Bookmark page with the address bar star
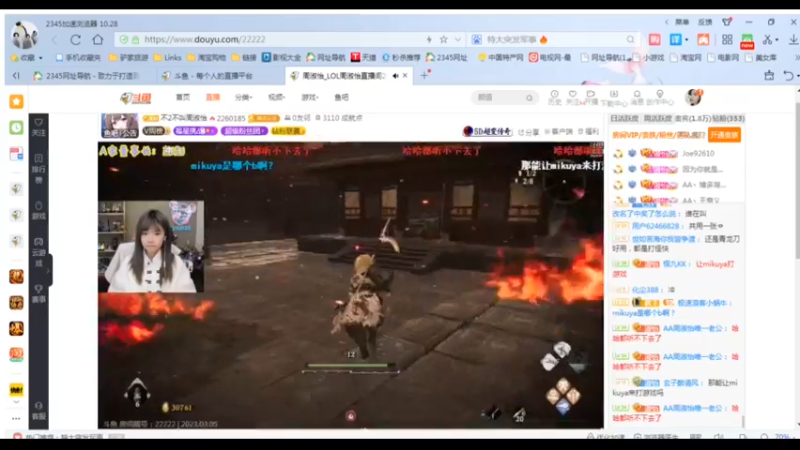This screenshot has height=450, width=800. tap(444, 39)
